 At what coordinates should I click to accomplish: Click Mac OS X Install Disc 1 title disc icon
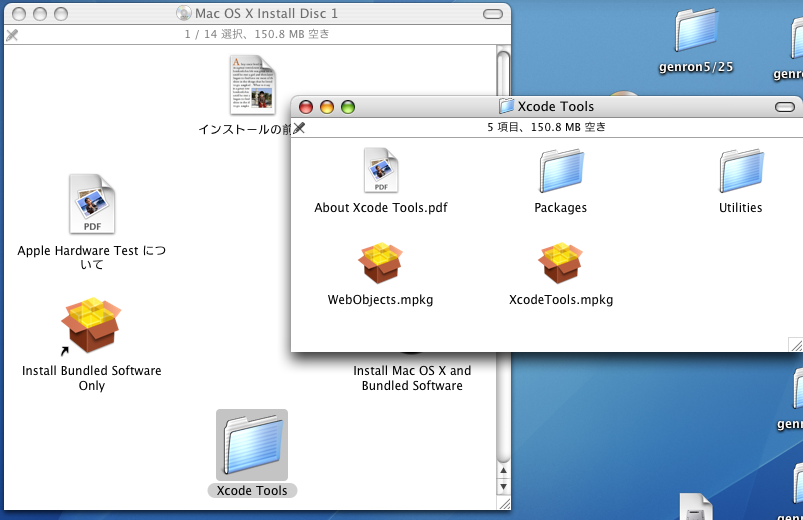[184, 14]
